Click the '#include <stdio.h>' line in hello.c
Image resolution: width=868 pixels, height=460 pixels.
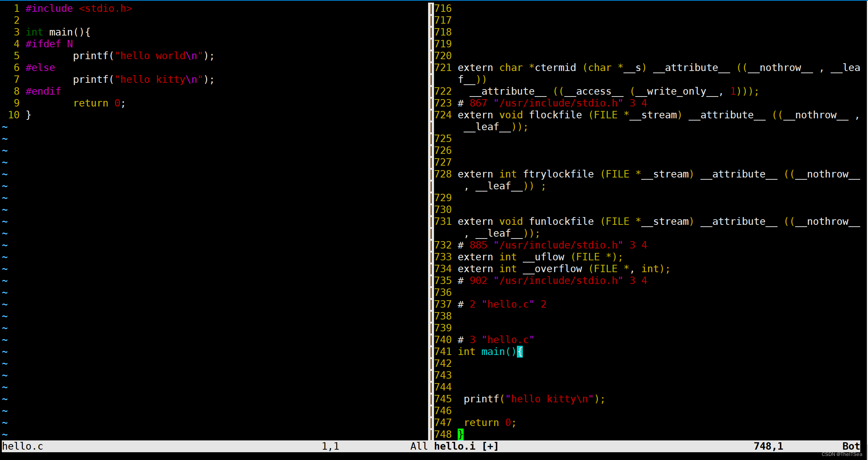(x=79, y=8)
